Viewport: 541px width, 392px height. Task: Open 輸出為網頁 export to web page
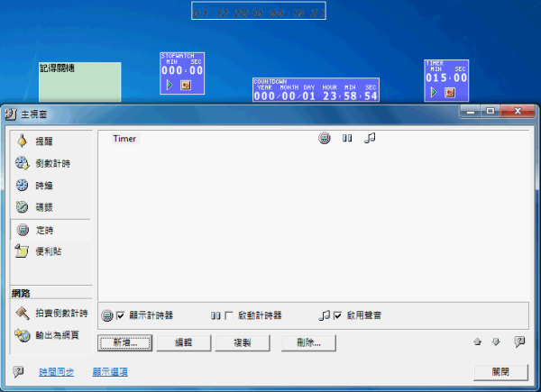click(x=50, y=334)
